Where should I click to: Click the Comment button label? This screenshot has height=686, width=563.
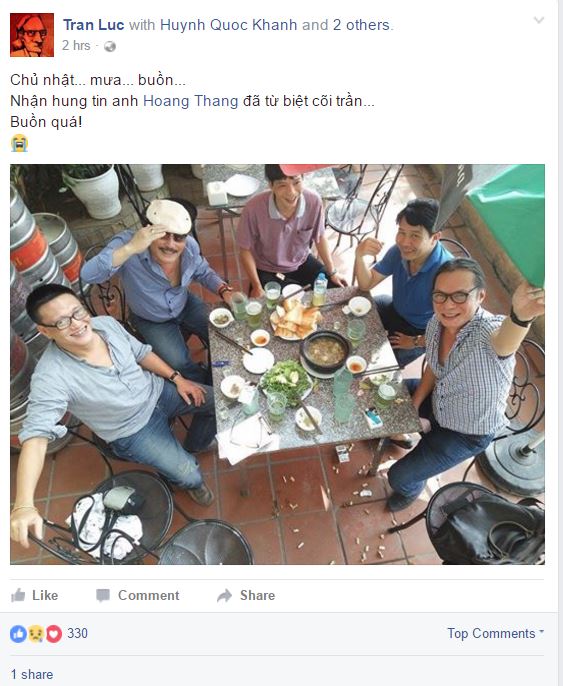(x=149, y=595)
